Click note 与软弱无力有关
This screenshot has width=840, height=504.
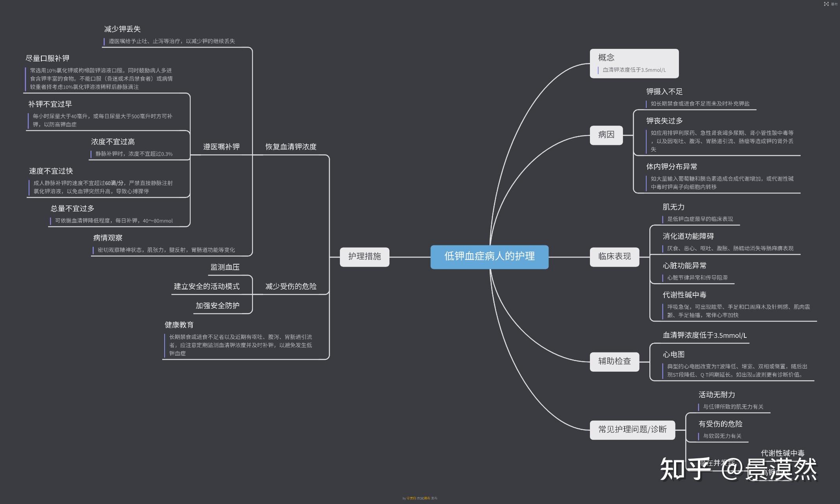click(x=722, y=436)
